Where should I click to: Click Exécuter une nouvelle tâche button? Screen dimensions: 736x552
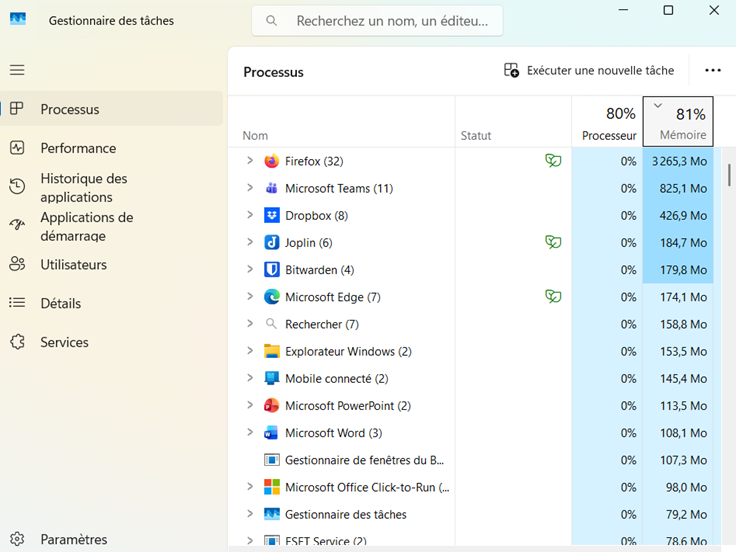coord(589,70)
